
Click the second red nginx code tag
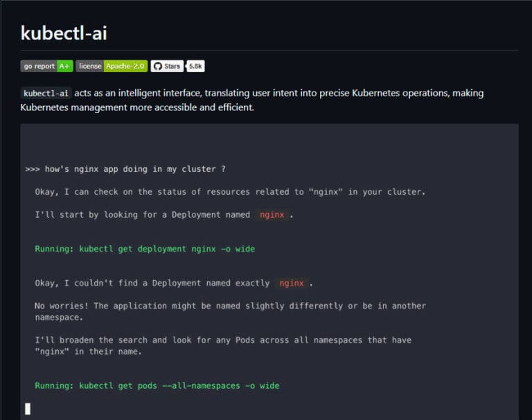point(292,283)
